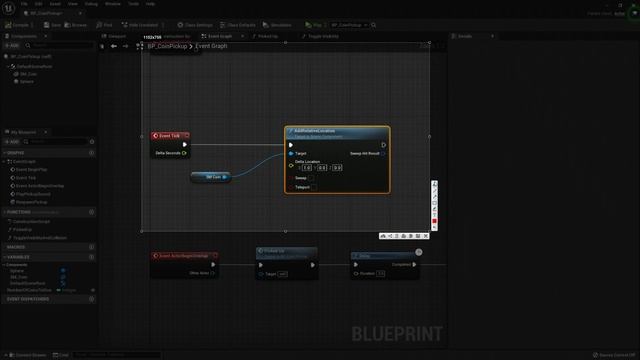The width and height of the screenshot is (640, 360).
Task: Switch to the Toggle Visibility tab
Action: (x=320, y=36)
